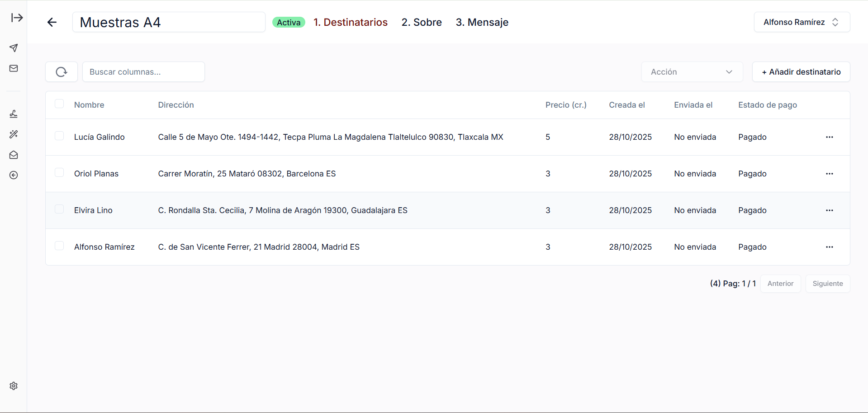Click No enviada in Elvira Lino row
868x413 pixels.
click(x=695, y=210)
